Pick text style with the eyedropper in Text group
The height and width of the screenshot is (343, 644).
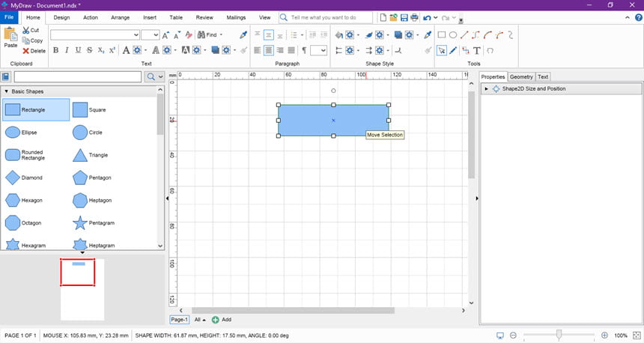click(243, 35)
